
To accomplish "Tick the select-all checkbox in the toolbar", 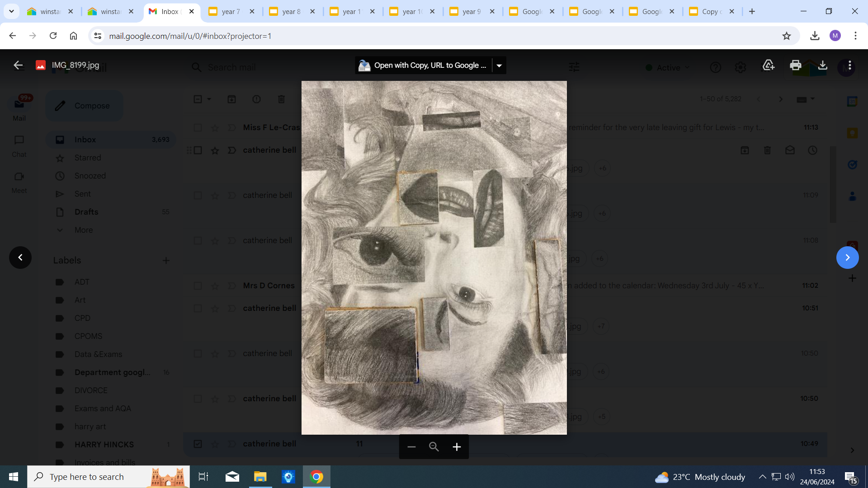I will 198,99.
